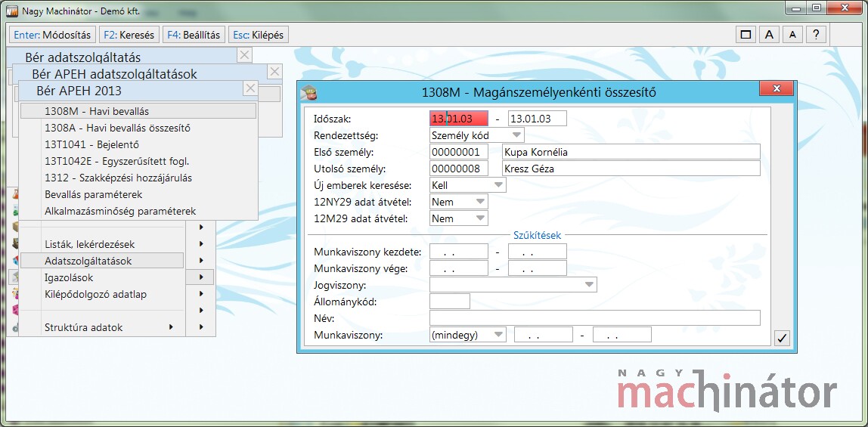
Task: Maximize the Nagy Machinátor window
Action: tap(817, 8)
